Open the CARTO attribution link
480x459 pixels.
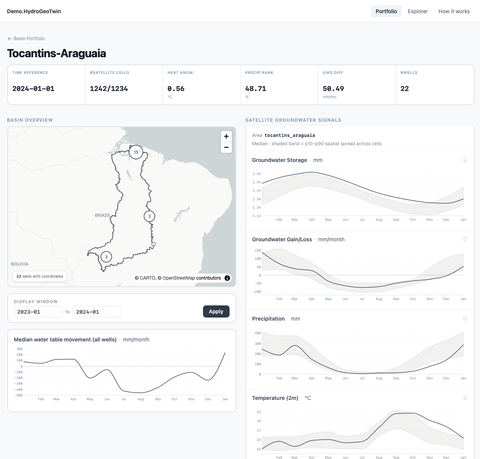pos(148,278)
